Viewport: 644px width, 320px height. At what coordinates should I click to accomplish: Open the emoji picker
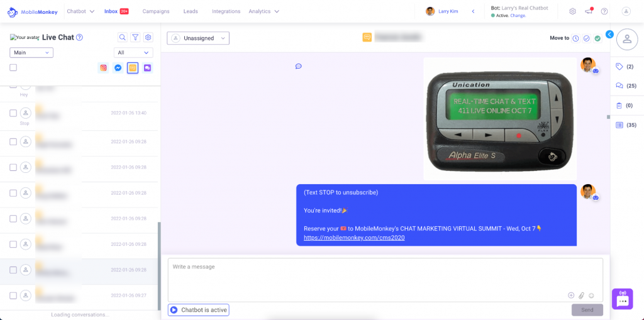click(x=591, y=295)
